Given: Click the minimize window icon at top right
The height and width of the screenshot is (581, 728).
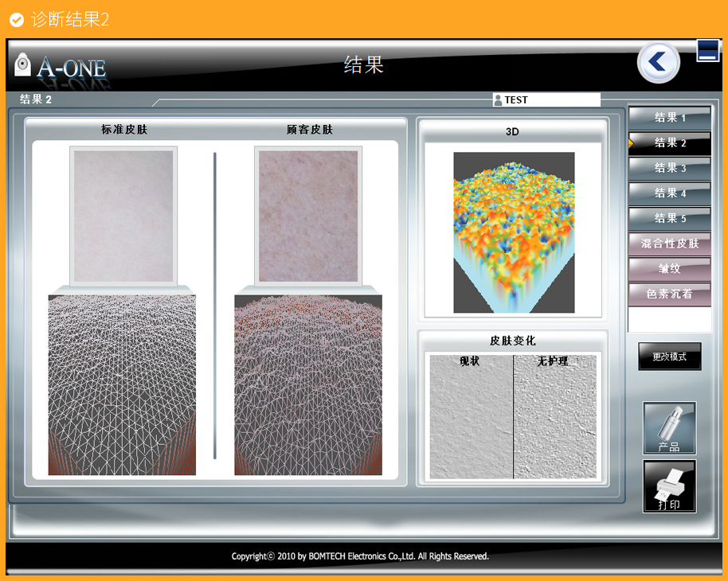Looking at the screenshot, I should (707, 51).
